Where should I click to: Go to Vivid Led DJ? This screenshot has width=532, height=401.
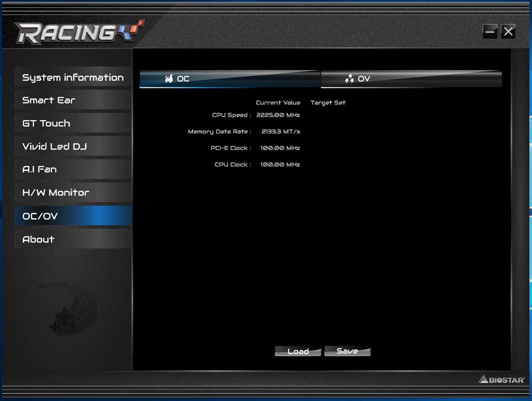(73, 146)
